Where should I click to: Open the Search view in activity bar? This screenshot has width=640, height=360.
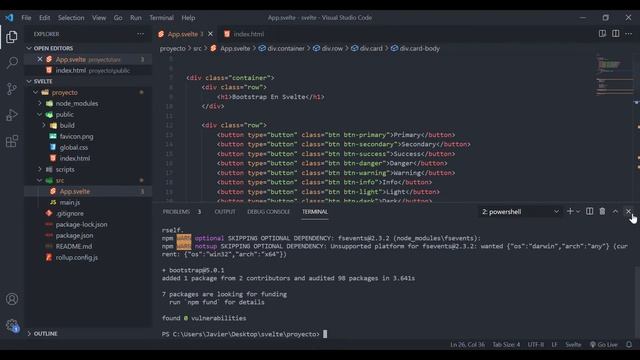pyautogui.click(x=12, y=63)
